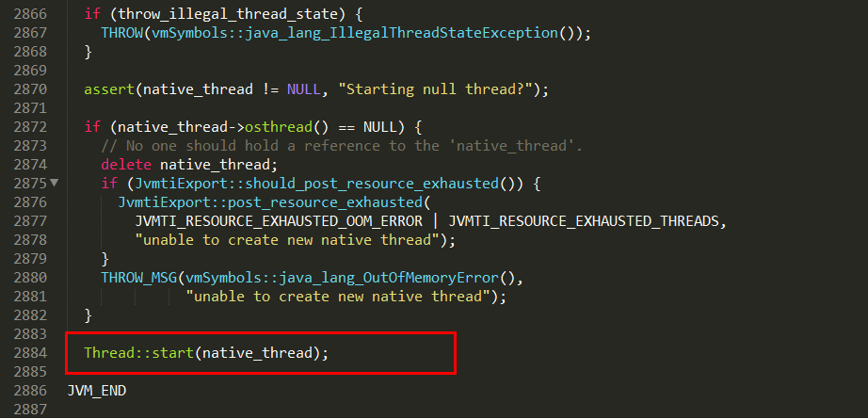
Task: Click the comment on line 2873
Action: 342,146
